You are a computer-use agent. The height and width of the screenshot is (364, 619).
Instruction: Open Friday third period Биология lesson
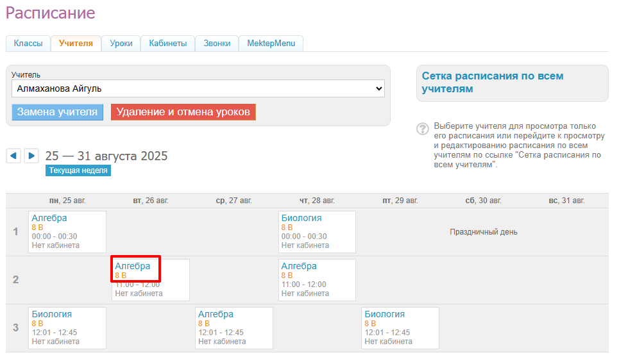click(385, 314)
